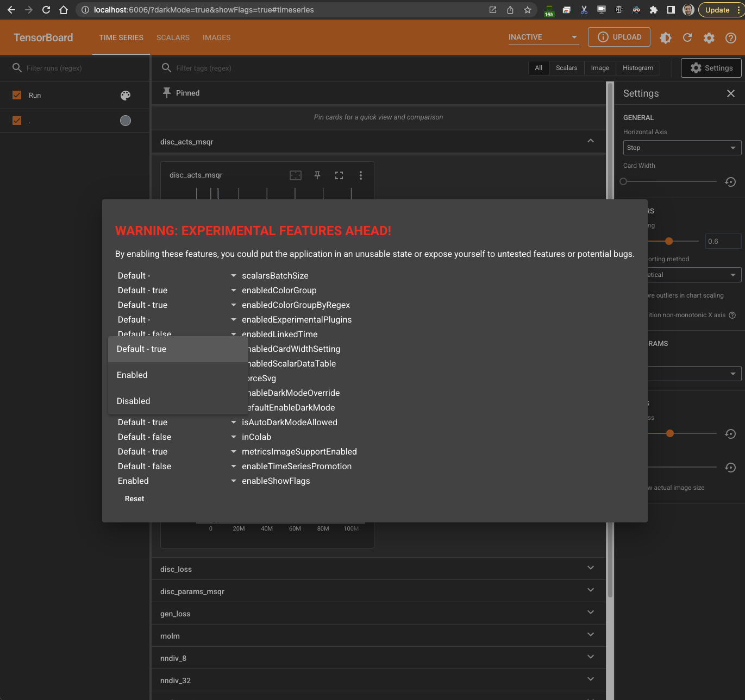Fit disc_acts_msqr chart domain to data
This screenshot has height=700, width=745.
296,175
